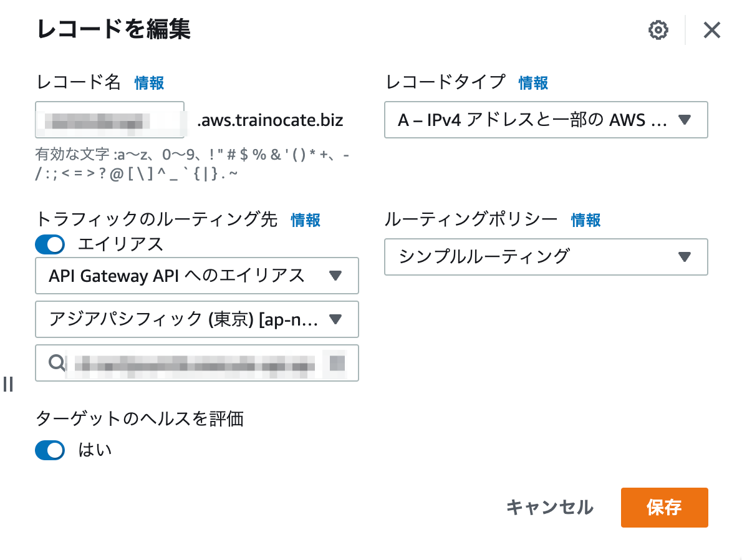Open the settings gear icon
Screen dimensions: 742x560
coord(658,31)
